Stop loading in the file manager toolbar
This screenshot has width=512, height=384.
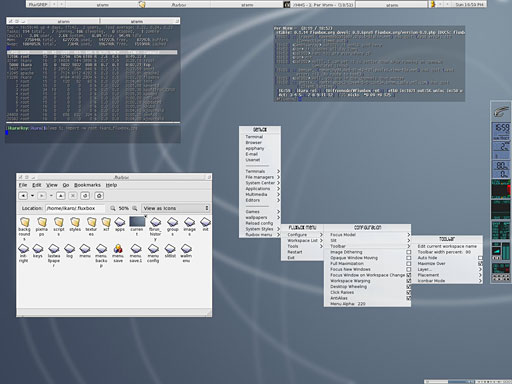(x=73, y=196)
